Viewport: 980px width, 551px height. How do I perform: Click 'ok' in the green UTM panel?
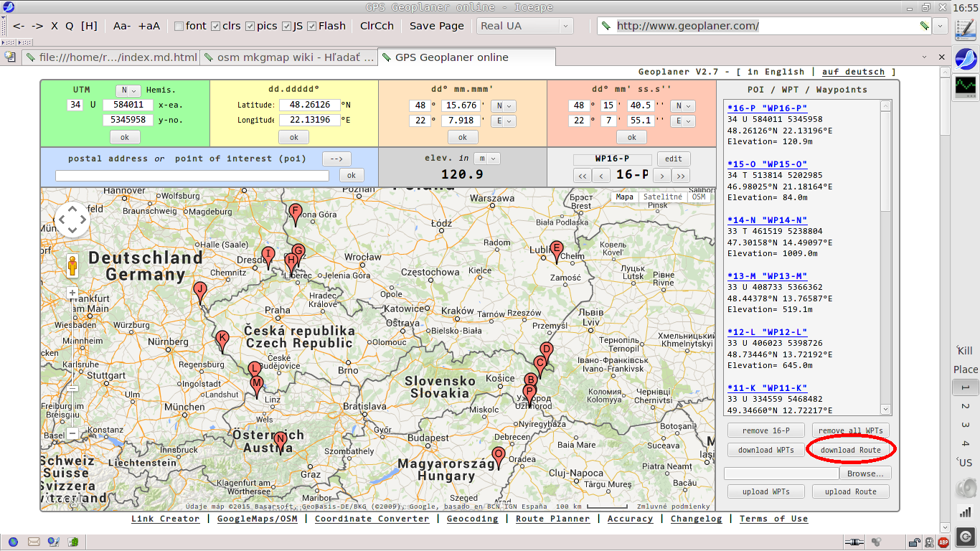[x=125, y=136]
